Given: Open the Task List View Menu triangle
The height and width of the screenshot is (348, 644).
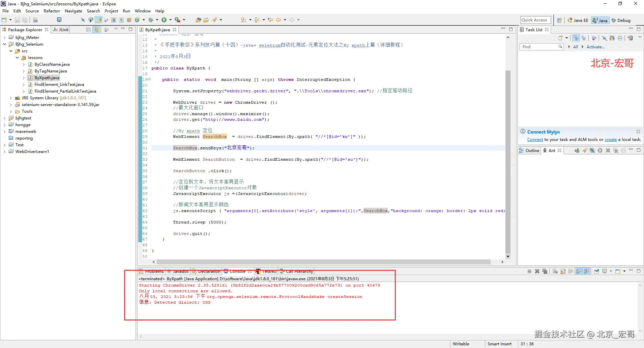Looking at the screenshot, I should [640, 37].
